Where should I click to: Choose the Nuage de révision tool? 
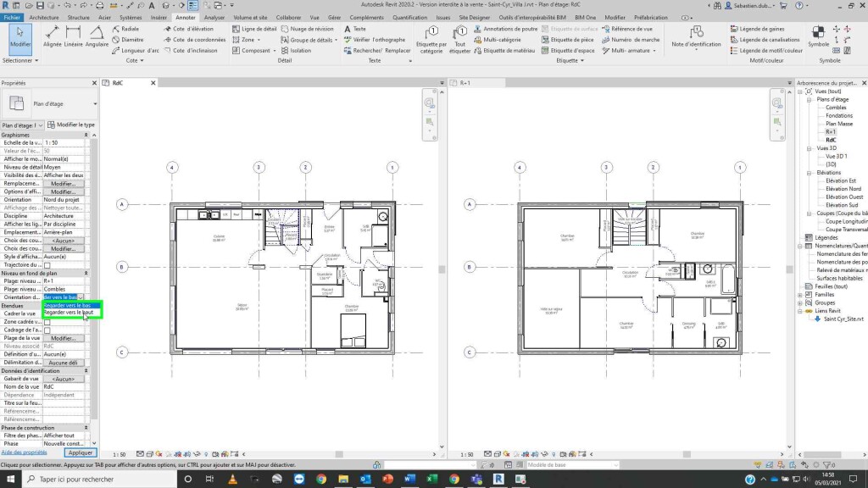(311, 29)
